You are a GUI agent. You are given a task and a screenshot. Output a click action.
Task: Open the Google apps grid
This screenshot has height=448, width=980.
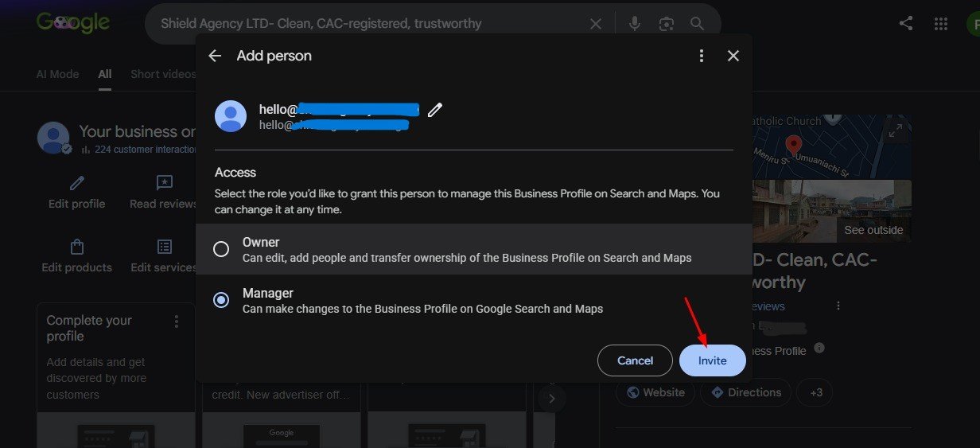tap(941, 23)
